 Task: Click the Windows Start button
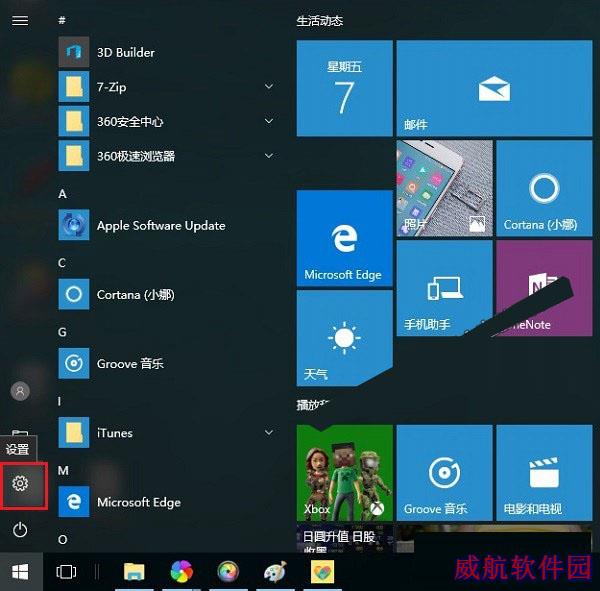pyautogui.click(x=20, y=572)
